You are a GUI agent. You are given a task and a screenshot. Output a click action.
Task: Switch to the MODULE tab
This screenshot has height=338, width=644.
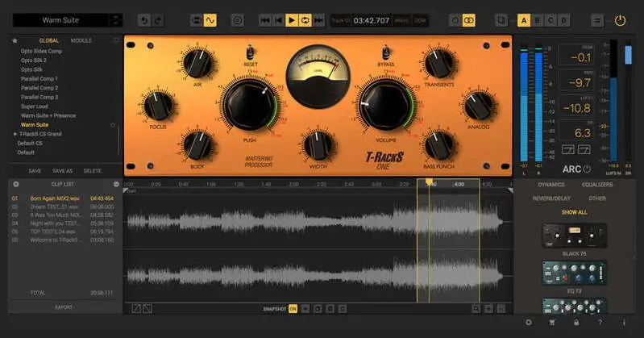(81, 40)
